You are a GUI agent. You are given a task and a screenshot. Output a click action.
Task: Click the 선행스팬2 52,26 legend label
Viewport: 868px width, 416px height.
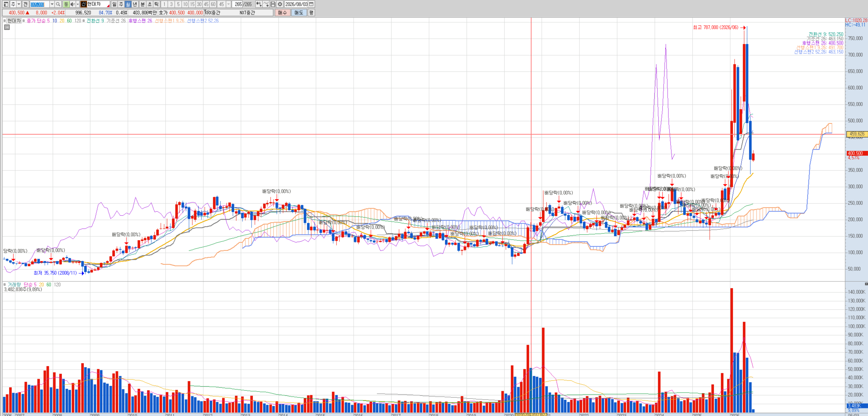point(203,20)
